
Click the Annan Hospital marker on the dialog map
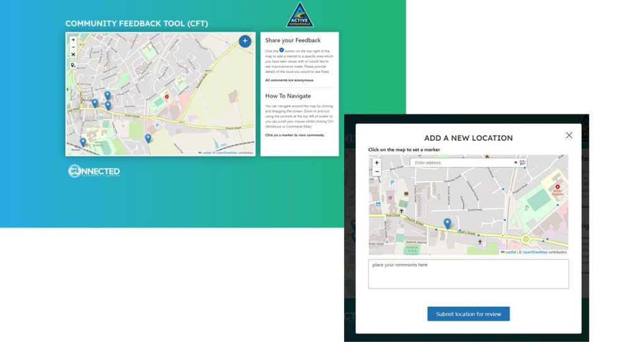coord(558,187)
